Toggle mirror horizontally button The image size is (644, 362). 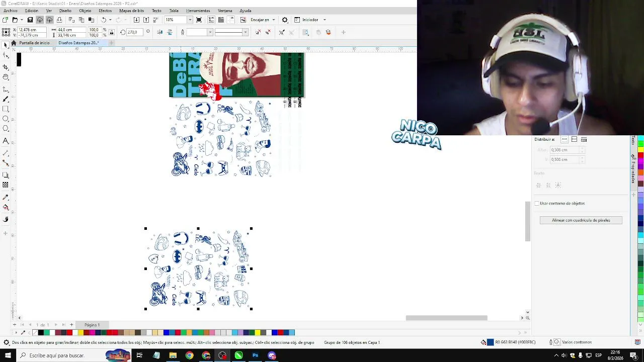pos(160,32)
